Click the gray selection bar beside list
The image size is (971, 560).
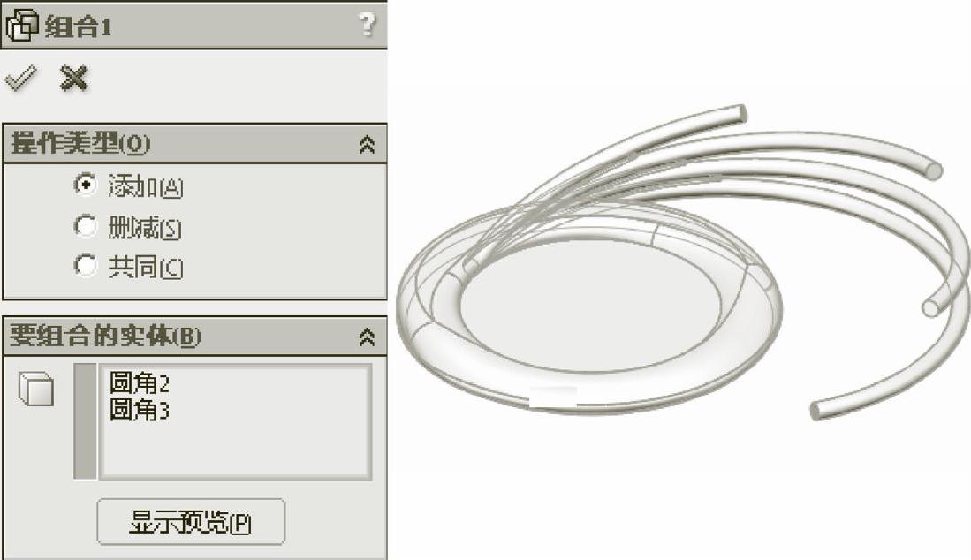point(86,421)
